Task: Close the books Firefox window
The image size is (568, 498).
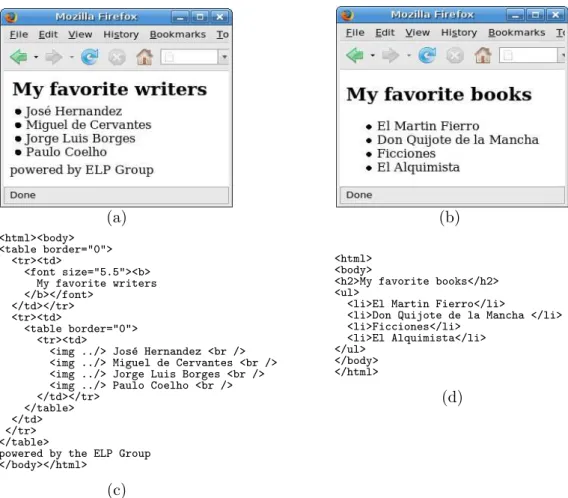Action: pyautogui.click(x=555, y=15)
